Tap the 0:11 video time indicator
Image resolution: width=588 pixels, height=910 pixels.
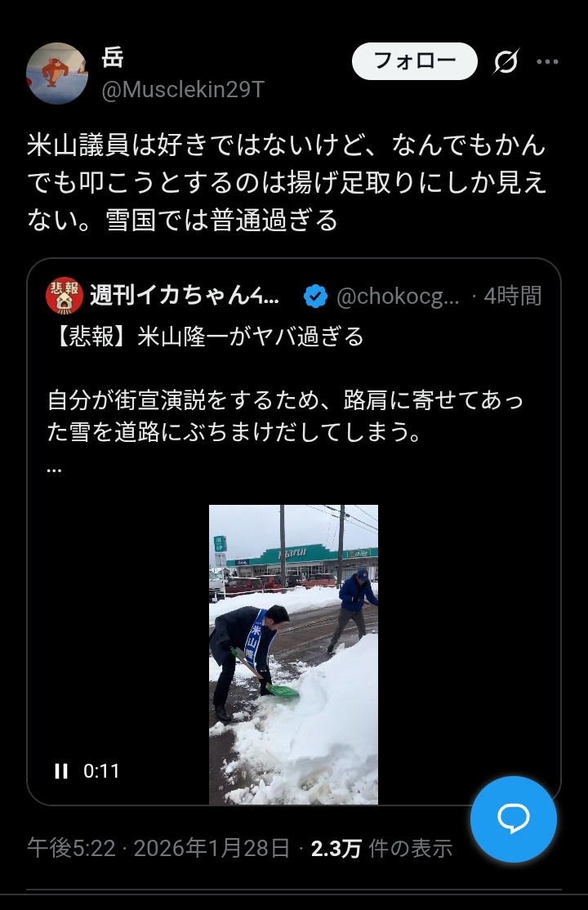pos(101,771)
